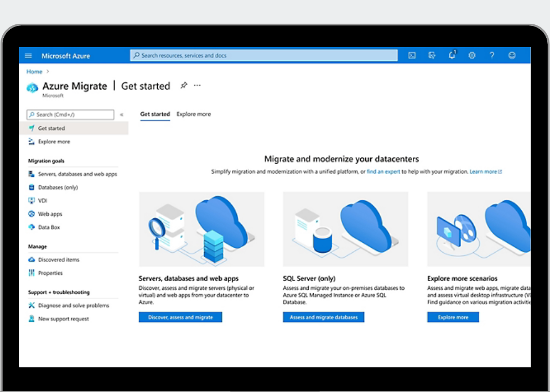
Task: Click the Azure Migrate cloud logo
Action: click(x=32, y=87)
